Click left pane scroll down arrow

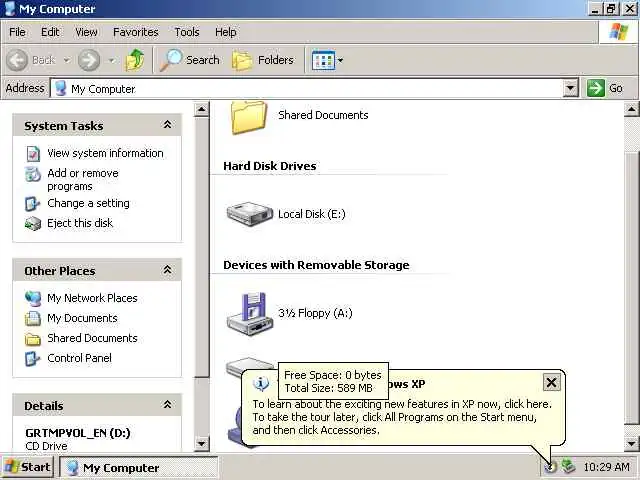click(x=201, y=443)
